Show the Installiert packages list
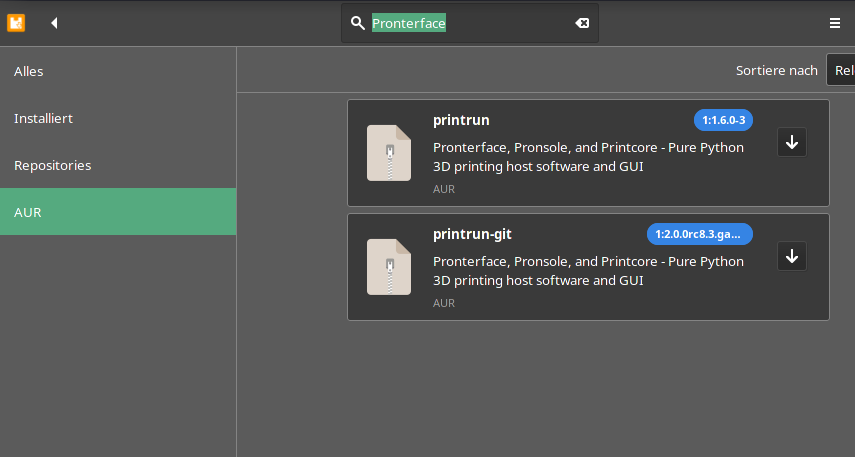The height and width of the screenshot is (457, 855). tap(43, 118)
